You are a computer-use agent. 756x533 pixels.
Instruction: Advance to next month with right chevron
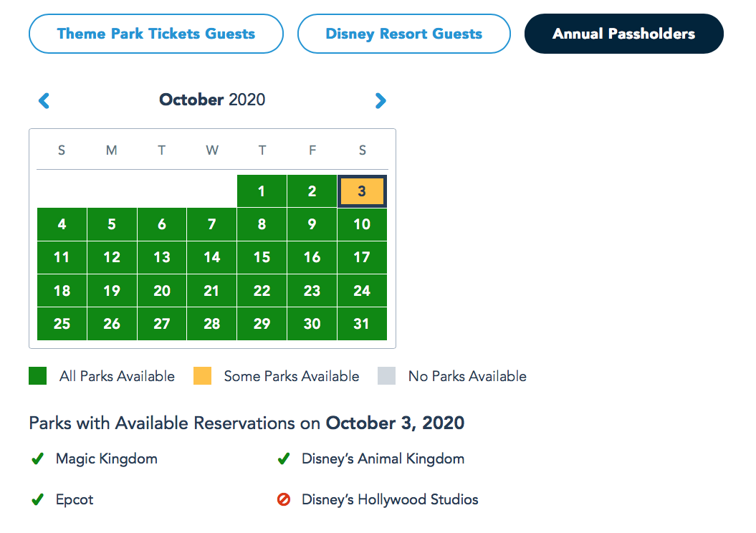tap(381, 100)
